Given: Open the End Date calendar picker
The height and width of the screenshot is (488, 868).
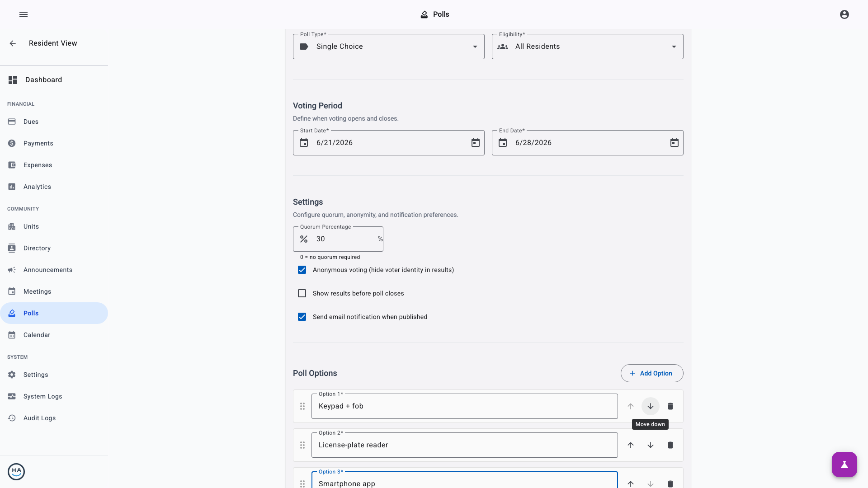Looking at the screenshot, I should click(x=675, y=143).
